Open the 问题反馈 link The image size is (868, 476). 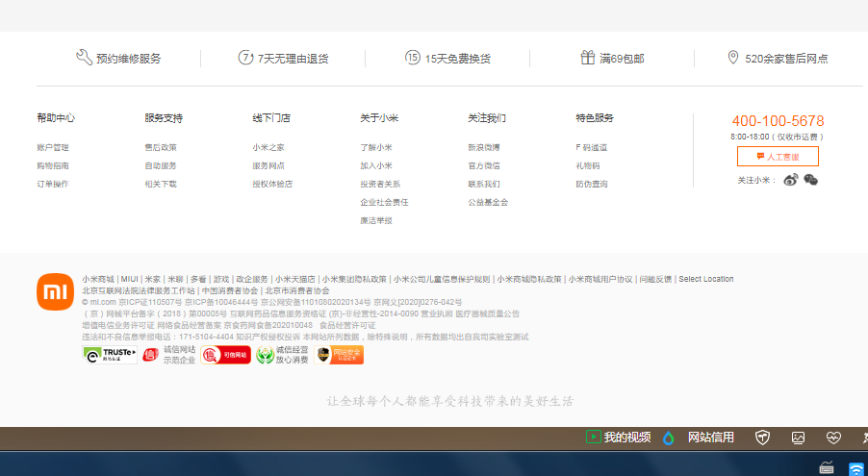click(655, 279)
